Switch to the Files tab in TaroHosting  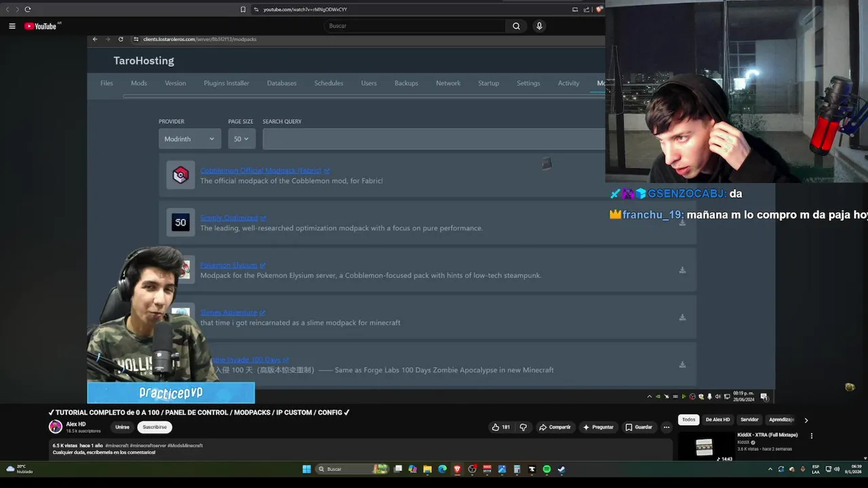[106, 83]
